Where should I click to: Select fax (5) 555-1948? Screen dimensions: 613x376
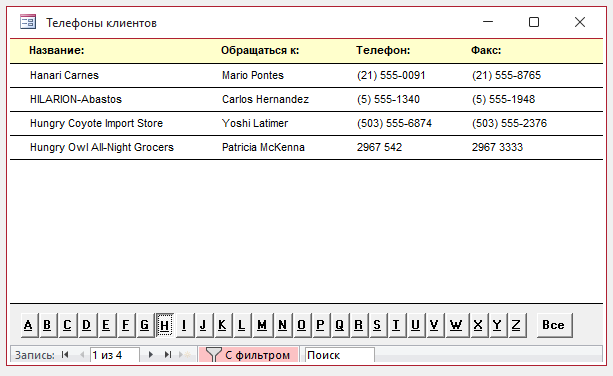(503, 99)
